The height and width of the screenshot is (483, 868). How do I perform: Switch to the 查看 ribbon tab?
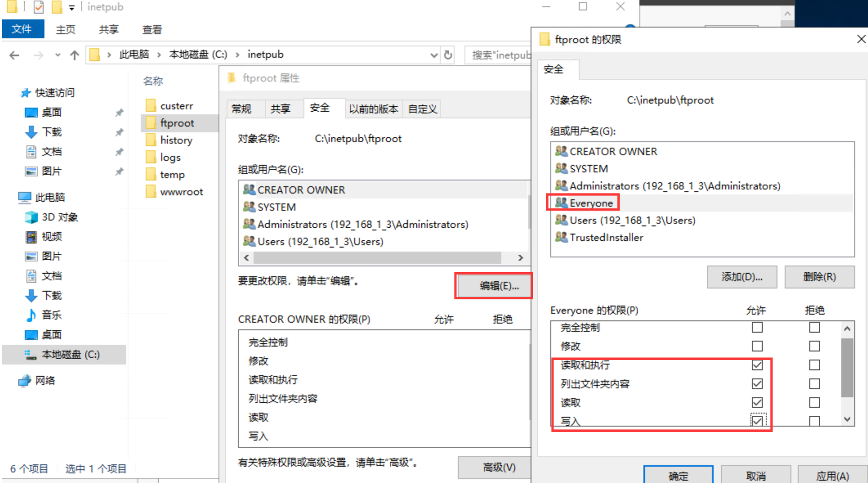[152, 29]
